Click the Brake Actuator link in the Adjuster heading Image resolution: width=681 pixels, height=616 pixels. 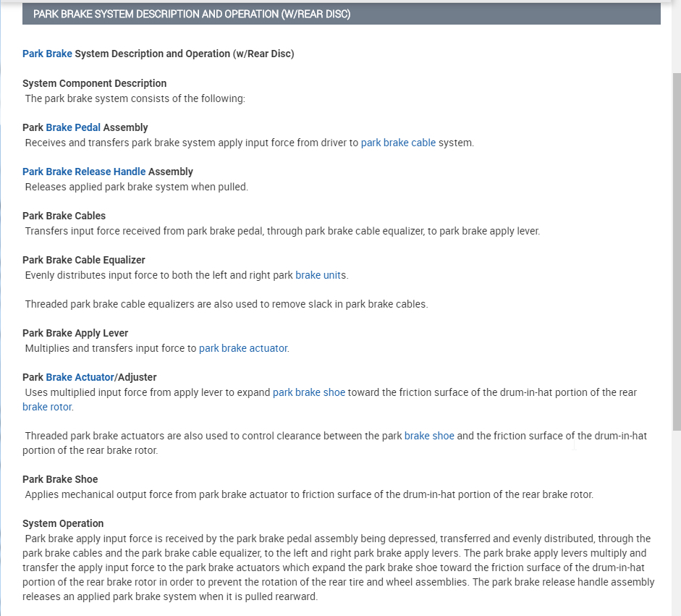(80, 377)
